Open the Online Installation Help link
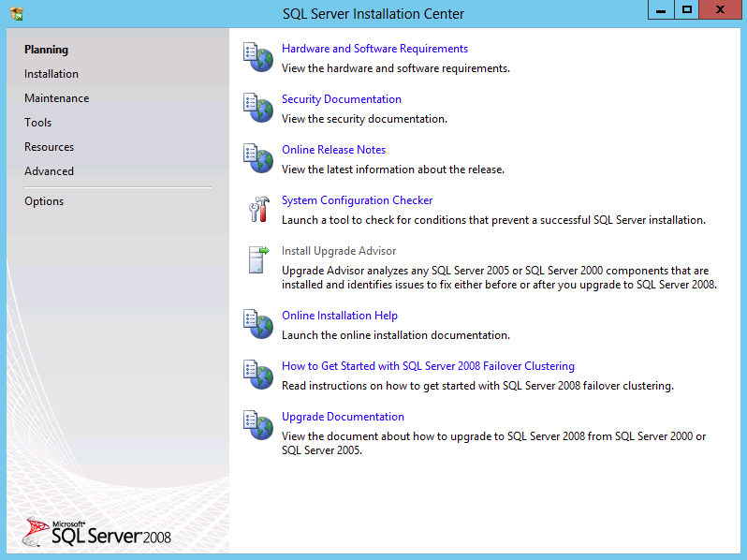 click(x=340, y=316)
